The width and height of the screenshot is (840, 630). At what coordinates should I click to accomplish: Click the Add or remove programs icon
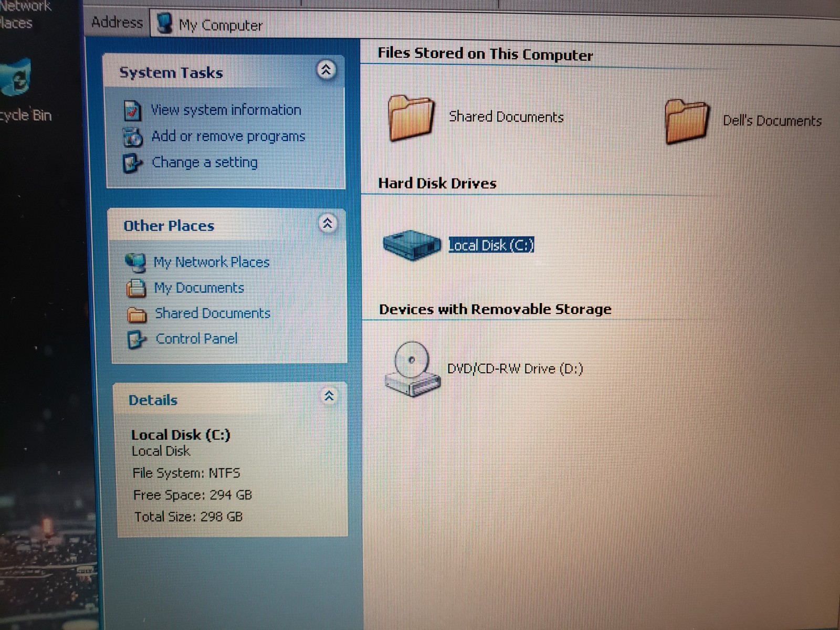click(x=133, y=137)
